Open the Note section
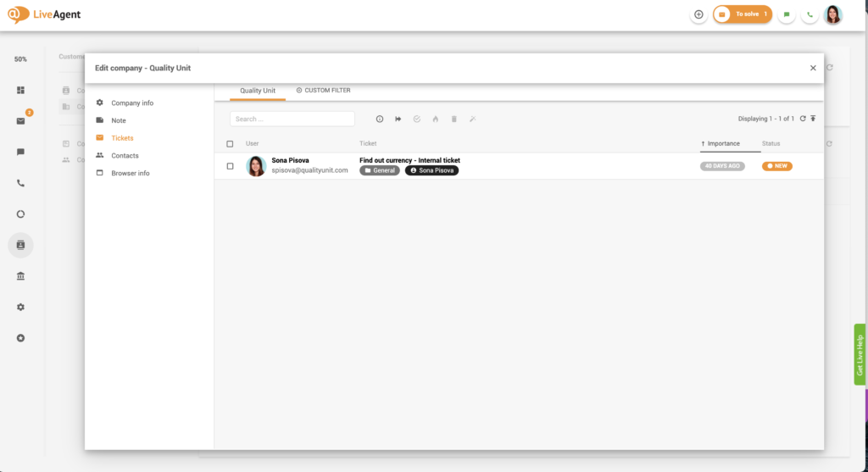868x472 pixels. coord(119,120)
